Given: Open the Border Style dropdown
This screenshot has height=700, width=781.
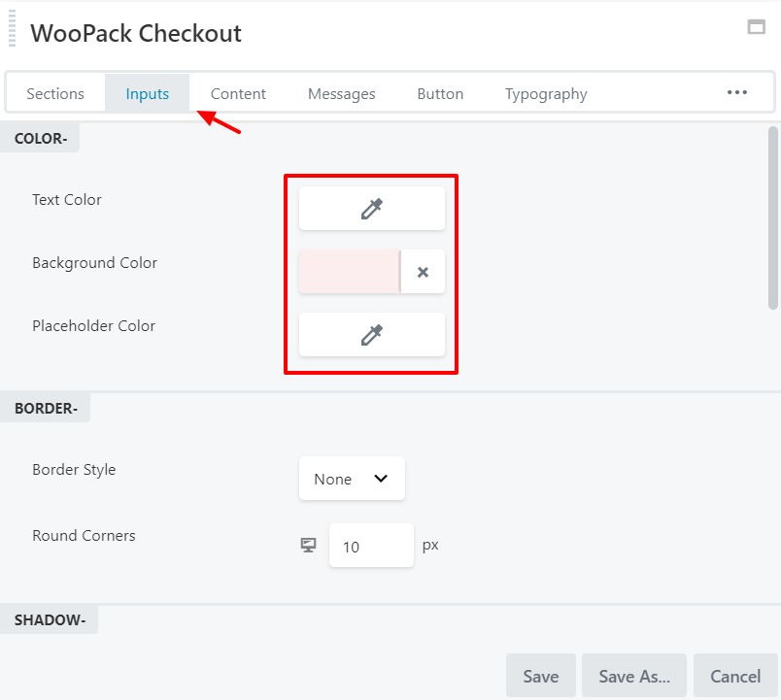Looking at the screenshot, I should (x=352, y=479).
